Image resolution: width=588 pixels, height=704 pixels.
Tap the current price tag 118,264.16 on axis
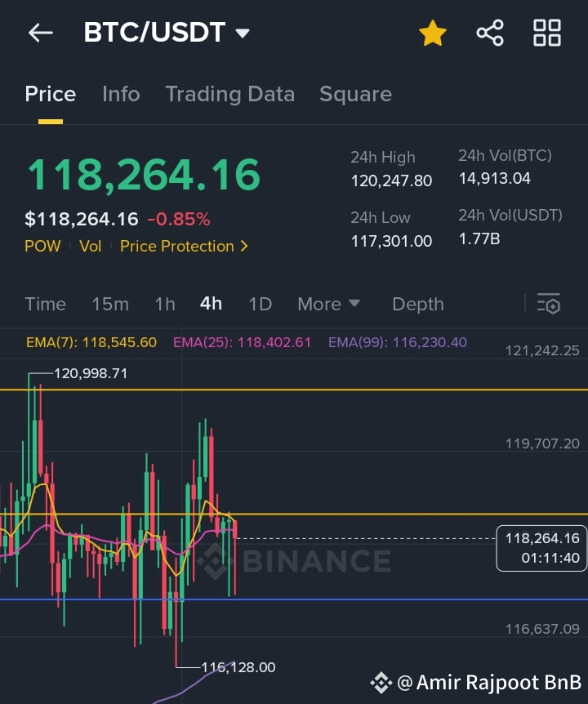pos(542,538)
